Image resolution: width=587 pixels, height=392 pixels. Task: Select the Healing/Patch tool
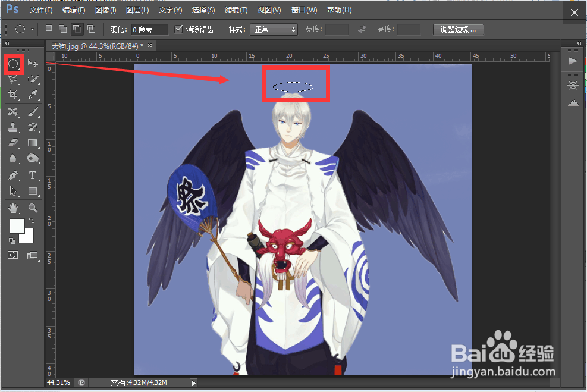14,112
